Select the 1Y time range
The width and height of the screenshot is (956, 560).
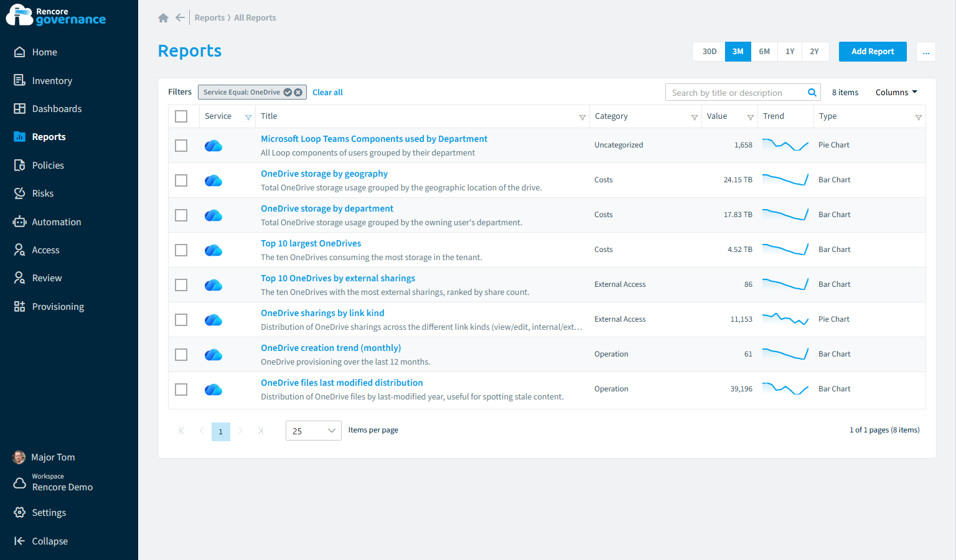click(x=790, y=52)
